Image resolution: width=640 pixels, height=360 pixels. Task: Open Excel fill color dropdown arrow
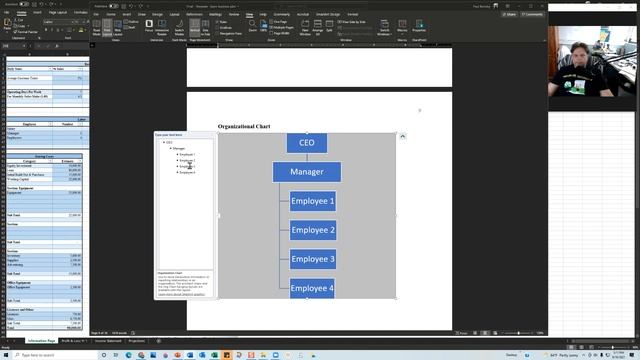(x=85, y=30)
